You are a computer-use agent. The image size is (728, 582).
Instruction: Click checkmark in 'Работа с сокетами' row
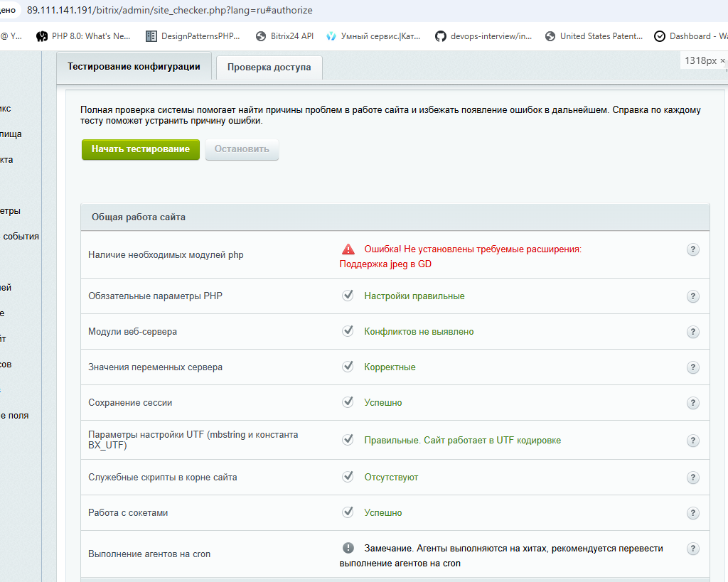coord(348,512)
